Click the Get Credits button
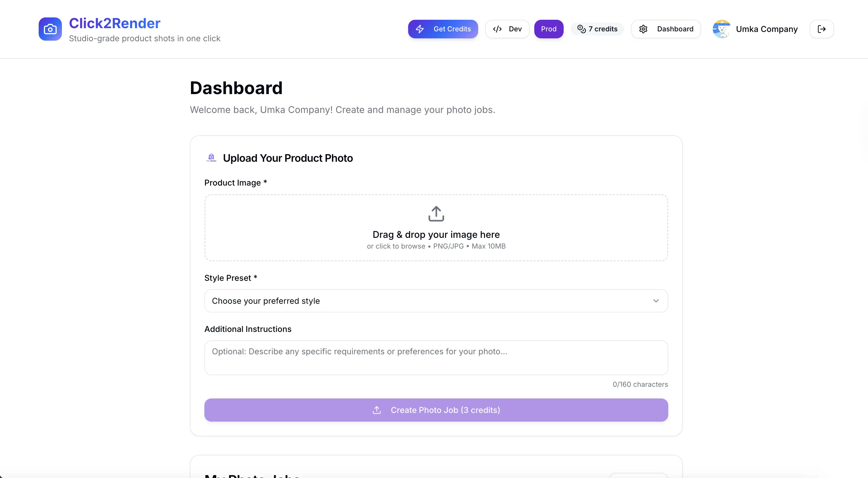This screenshot has height=478, width=868. (443, 29)
